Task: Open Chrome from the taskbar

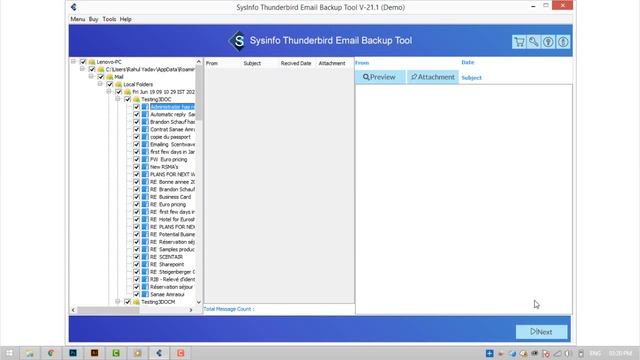Action: [51, 353]
